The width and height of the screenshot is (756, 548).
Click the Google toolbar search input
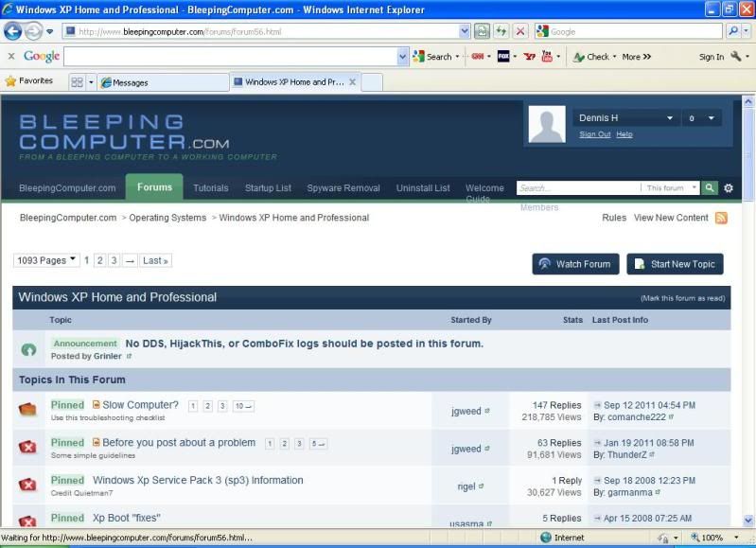[x=231, y=57]
